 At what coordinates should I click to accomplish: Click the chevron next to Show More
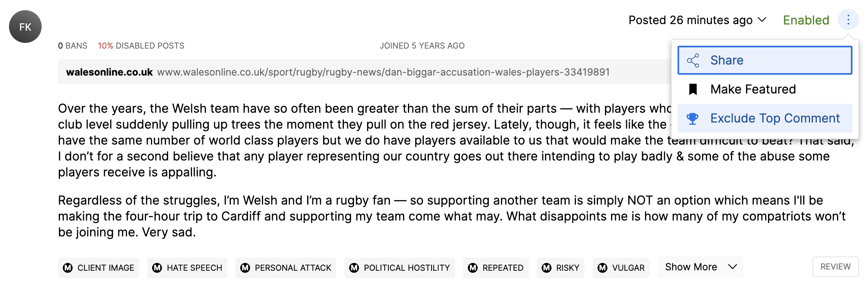(733, 267)
